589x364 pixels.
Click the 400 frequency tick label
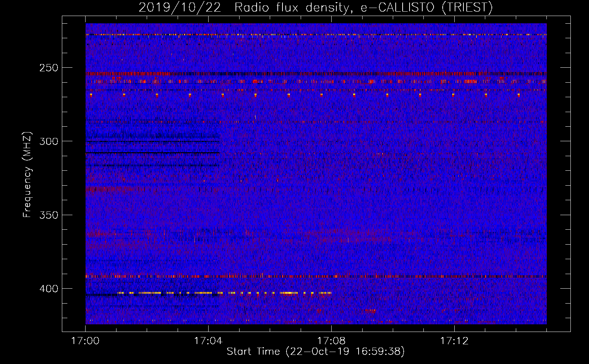49,289
